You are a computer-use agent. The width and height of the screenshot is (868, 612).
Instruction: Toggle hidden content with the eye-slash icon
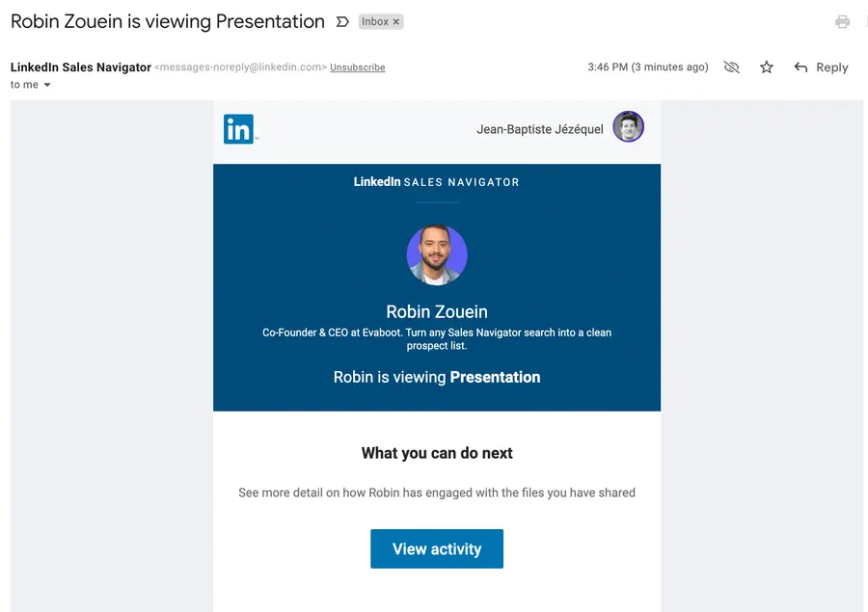coord(731,67)
